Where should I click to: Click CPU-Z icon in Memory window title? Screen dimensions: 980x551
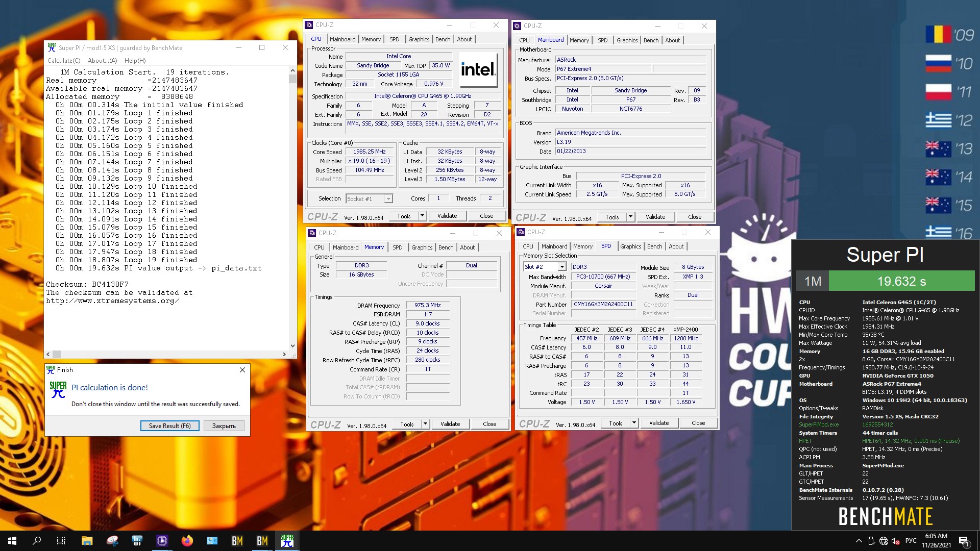[x=312, y=233]
